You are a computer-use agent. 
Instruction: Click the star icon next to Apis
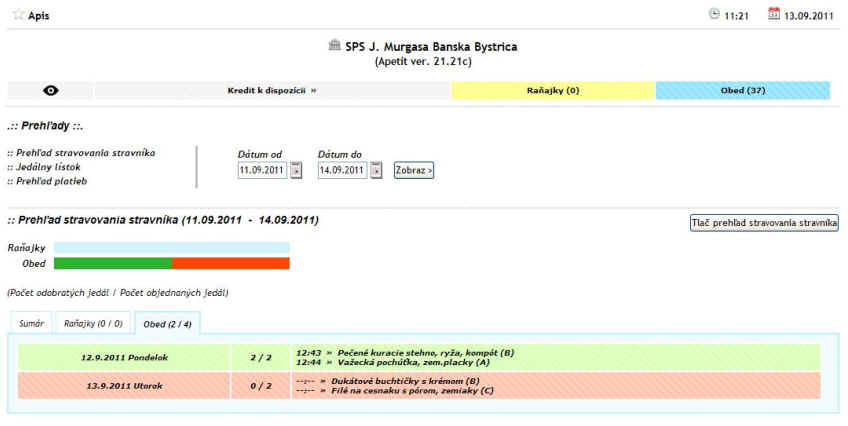[x=18, y=15]
